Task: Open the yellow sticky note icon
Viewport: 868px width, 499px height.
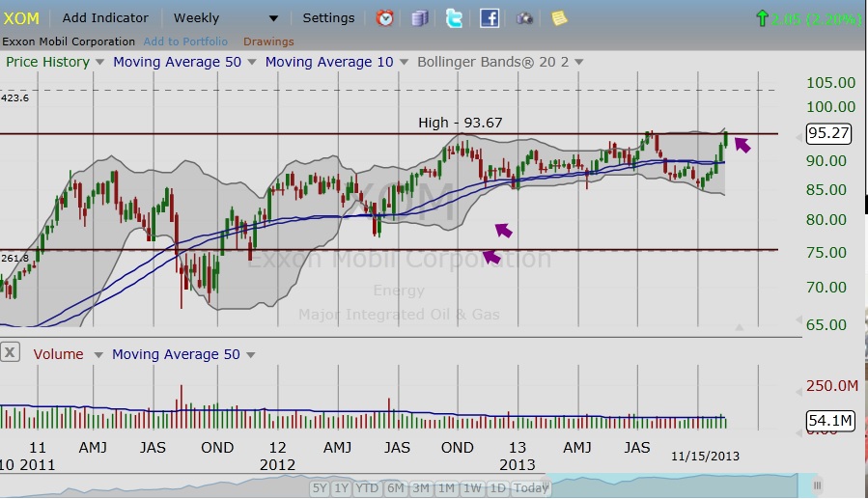Action: click(559, 17)
